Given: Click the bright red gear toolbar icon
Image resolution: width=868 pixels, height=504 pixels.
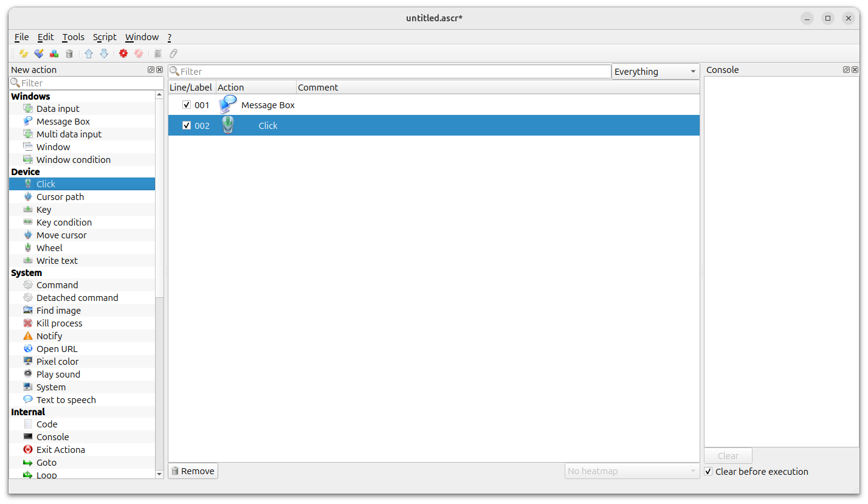Looking at the screenshot, I should [123, 54].
